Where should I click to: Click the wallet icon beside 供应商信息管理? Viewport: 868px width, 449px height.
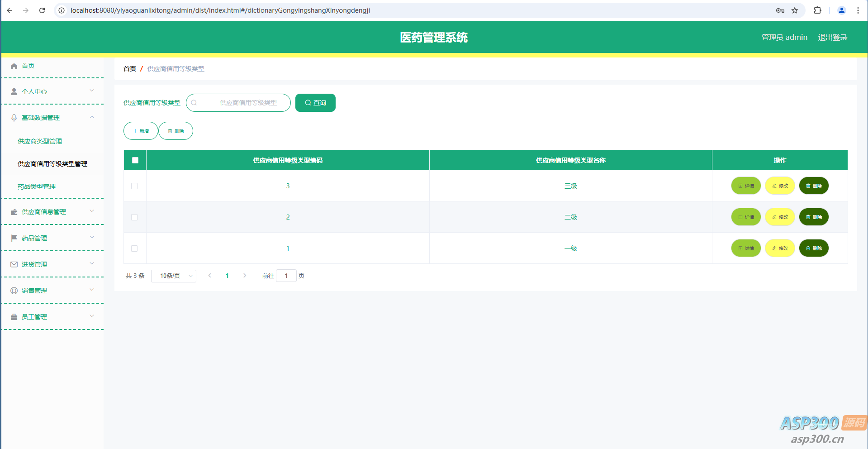[x=14, y=212]
